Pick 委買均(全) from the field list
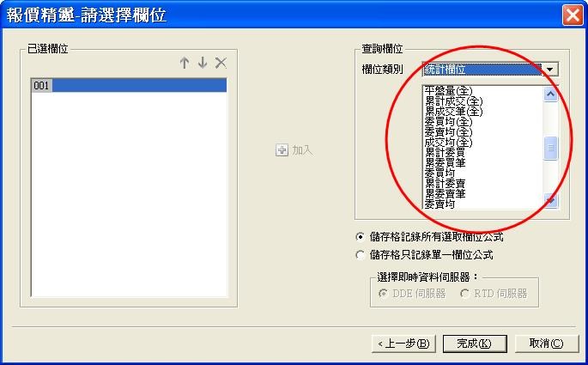Image resolution: width=588 pixels, height=365 pixels. [x=448, y=122]
